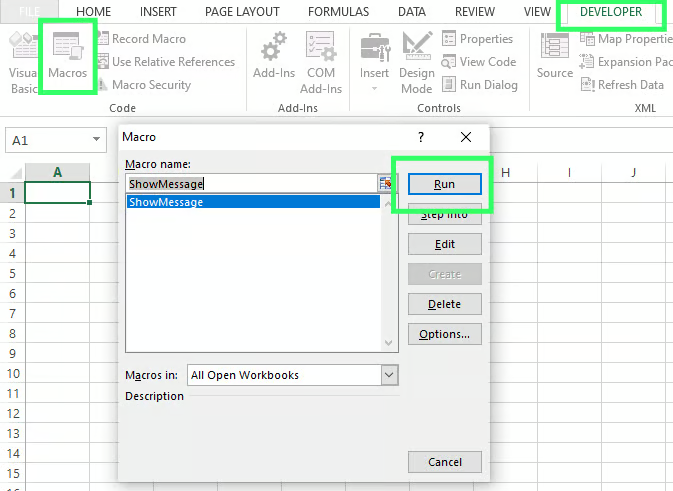
Task: Click Record Macro in Code group
Action: pyautogui.click(x=148, y=39)
